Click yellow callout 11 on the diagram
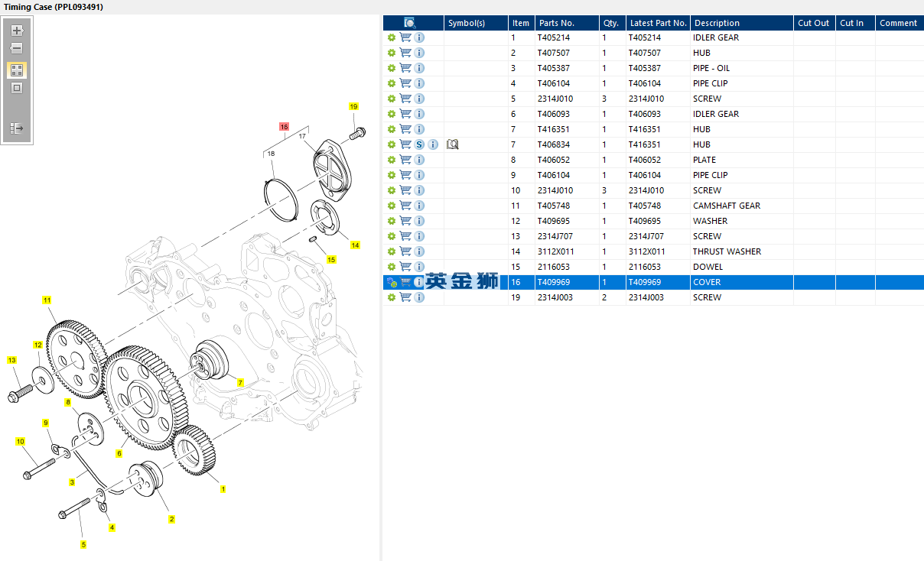Viewport: 924px width, 561px height. tap(47, 300)
